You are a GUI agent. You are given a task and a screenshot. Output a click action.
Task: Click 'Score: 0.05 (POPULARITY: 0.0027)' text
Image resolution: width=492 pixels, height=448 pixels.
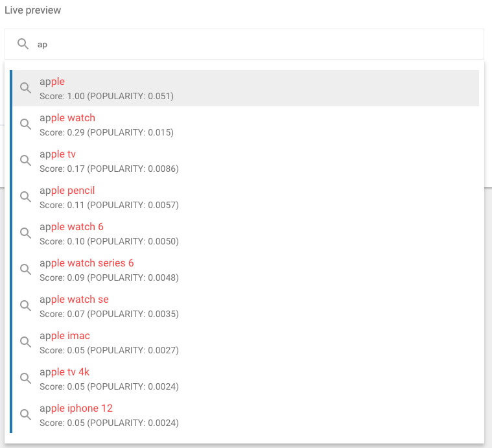[109, 350]
